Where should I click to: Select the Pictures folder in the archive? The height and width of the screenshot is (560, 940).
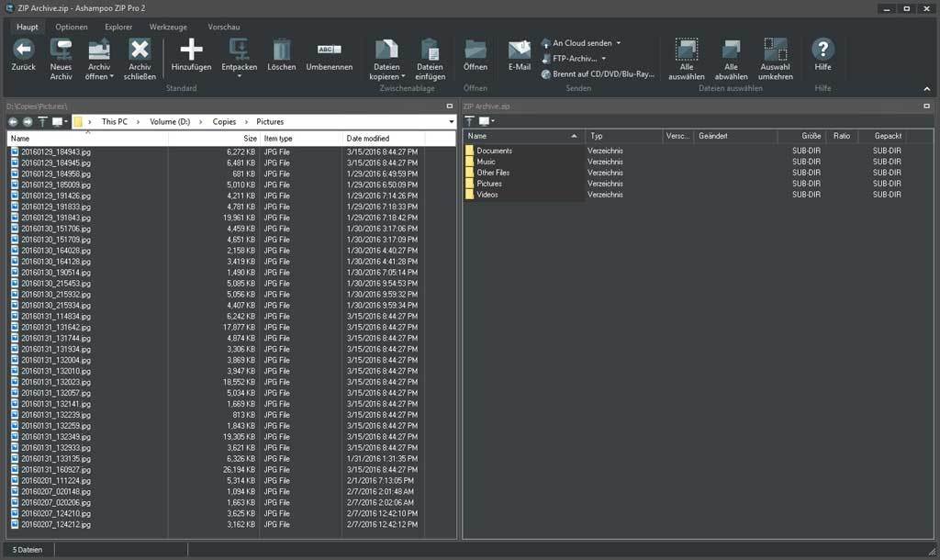click(489, 184)
